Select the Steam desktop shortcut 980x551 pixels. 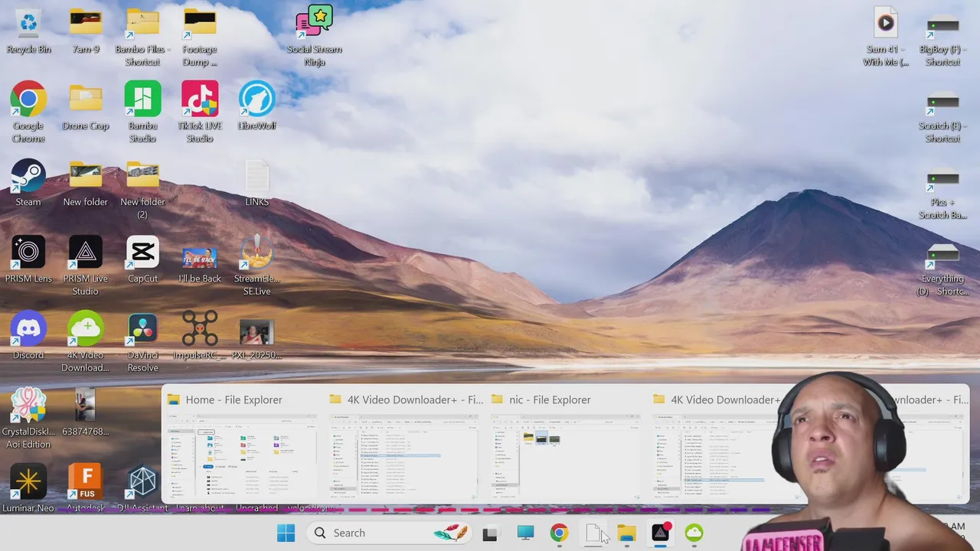pos(28,183)
